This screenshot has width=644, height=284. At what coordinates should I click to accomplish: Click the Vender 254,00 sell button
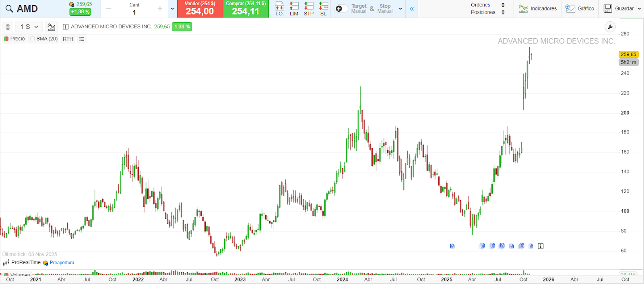point(200,9)
